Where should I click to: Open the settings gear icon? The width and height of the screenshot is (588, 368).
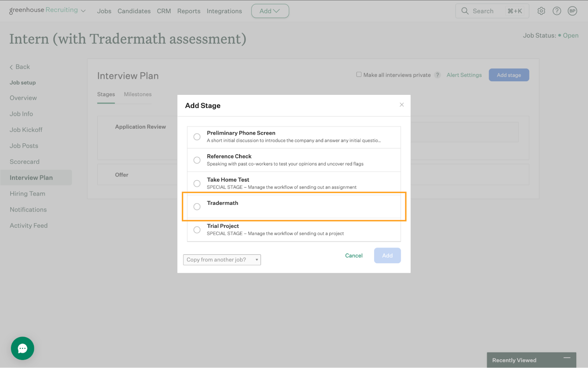pos(541,11)
